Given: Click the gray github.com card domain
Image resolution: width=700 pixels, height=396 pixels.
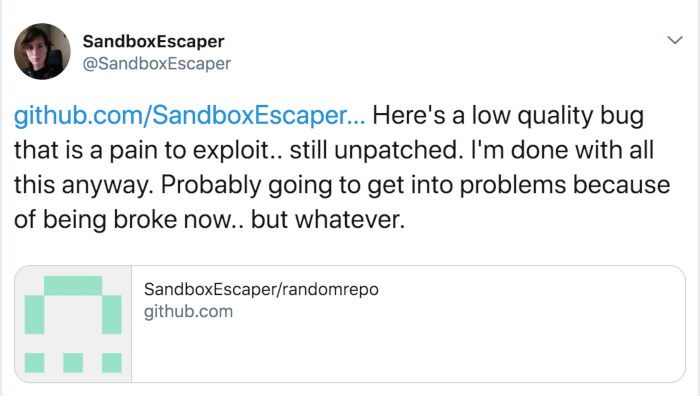Looking at the screenshot, I should [x=188, y=311].
